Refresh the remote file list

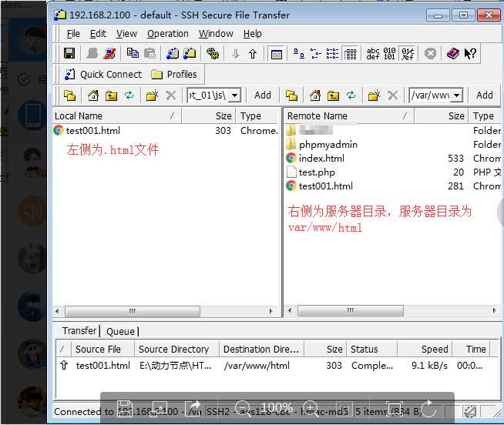pyautogui.click(x=351, y=95)
